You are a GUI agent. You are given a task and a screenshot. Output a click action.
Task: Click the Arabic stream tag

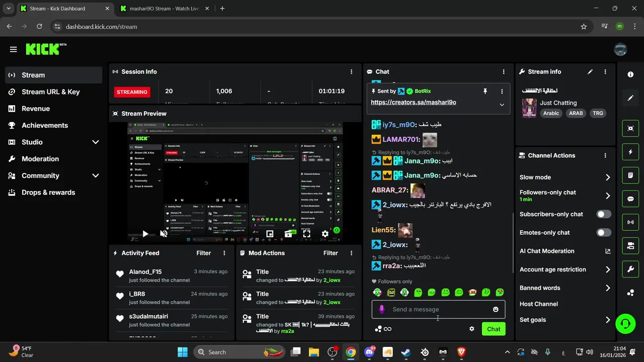click(551, 113)
